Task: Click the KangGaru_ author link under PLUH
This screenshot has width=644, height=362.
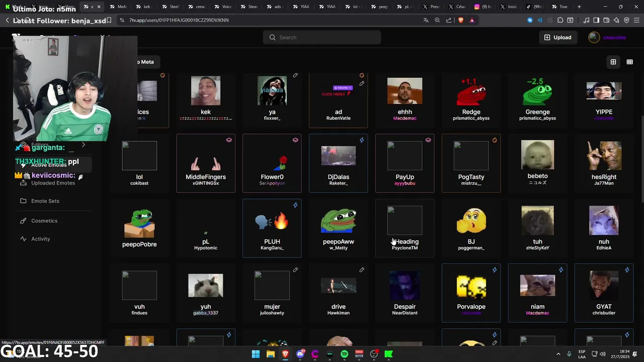Action: (x=272, y=248)
